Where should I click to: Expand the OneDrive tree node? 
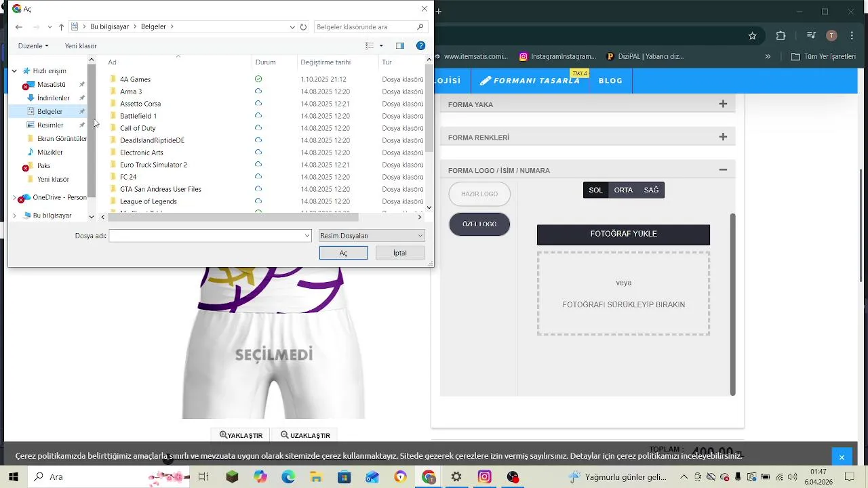coord(15,198)
